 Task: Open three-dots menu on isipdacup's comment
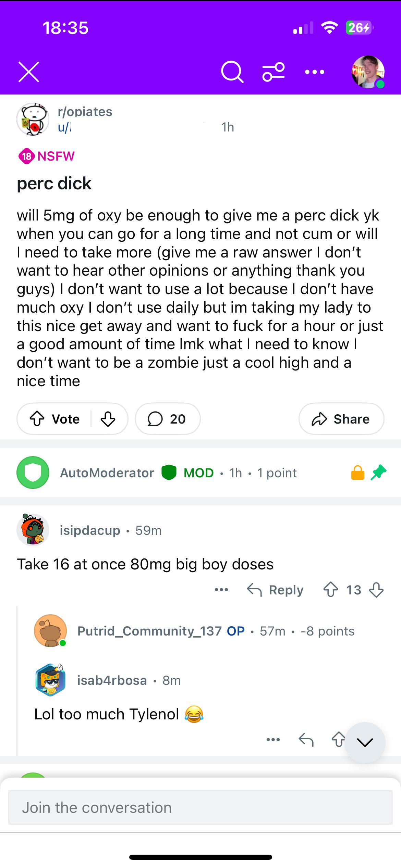(221, 590)
